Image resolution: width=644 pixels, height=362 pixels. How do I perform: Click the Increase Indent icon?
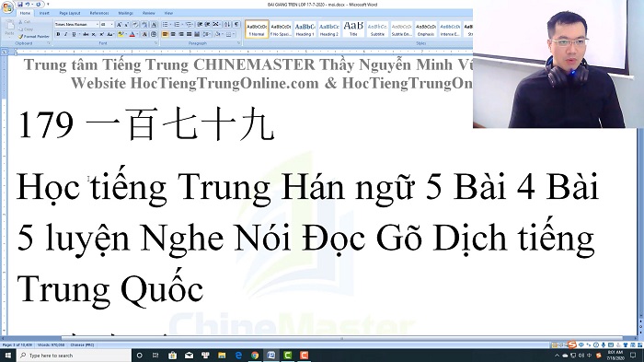(x=207, y=25)
